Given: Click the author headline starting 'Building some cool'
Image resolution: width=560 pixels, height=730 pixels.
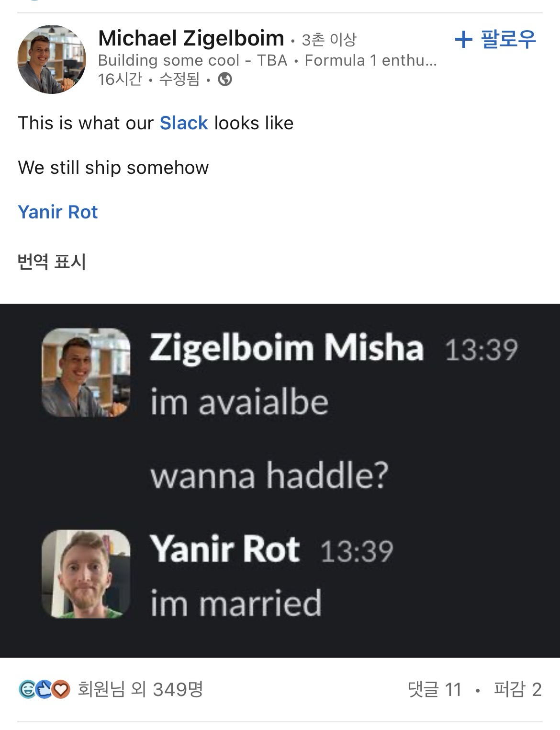Looking at the screenshot, I should 267,60.
